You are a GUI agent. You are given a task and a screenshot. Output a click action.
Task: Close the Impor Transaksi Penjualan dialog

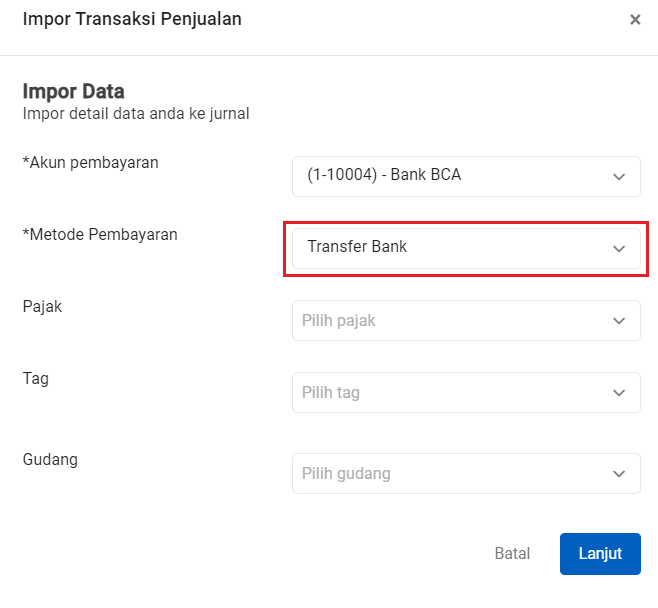(x=635, y=19)
